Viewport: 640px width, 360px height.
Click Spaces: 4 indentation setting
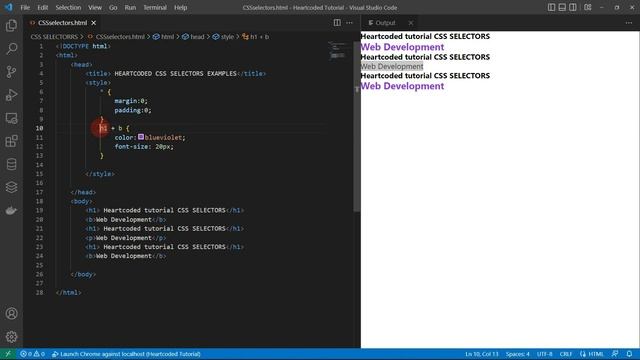coord(518,354)
